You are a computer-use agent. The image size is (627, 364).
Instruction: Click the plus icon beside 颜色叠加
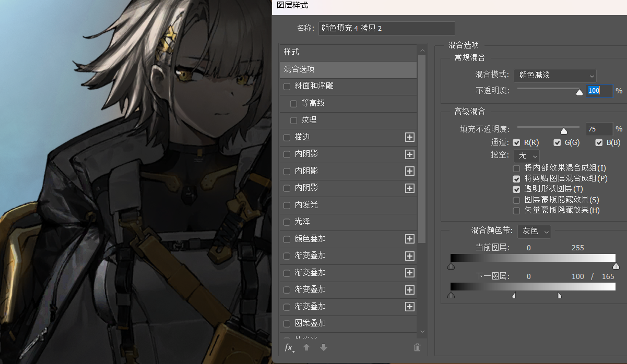tap(410, 239)
